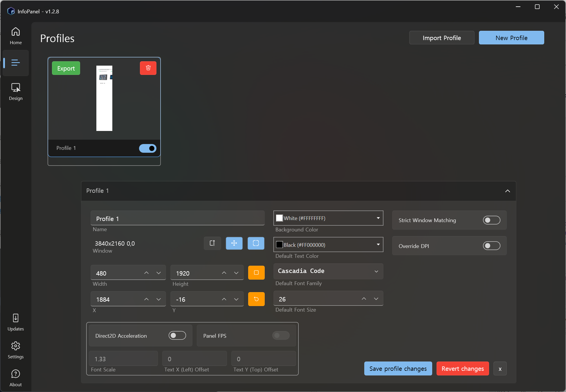Go to the Updates download icon
The width and height of the screenshot is (566, 392).
coord(16,322)
